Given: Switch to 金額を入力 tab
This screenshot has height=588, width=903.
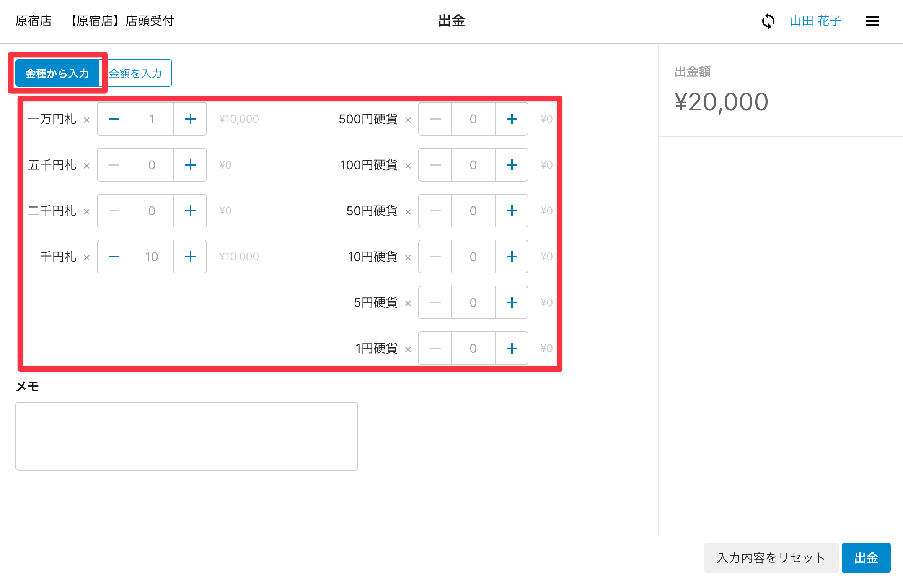Looking at the screenshot, I should 136,73.
